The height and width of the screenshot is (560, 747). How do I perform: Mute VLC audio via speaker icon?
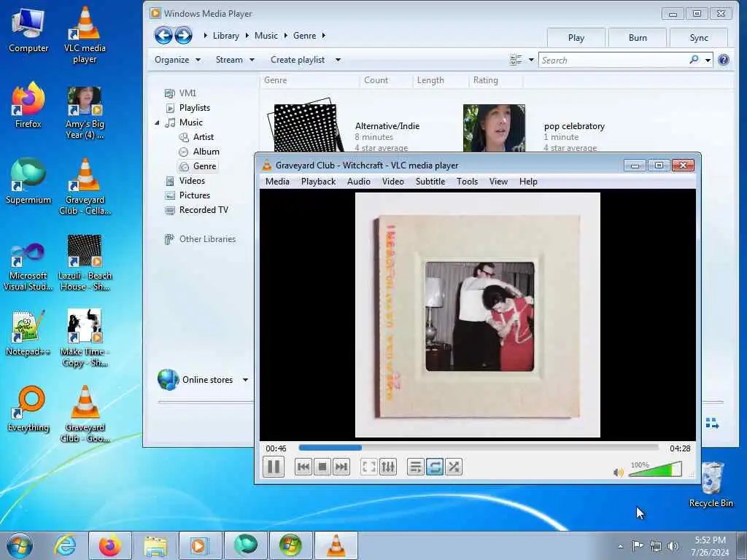(619, 472)
